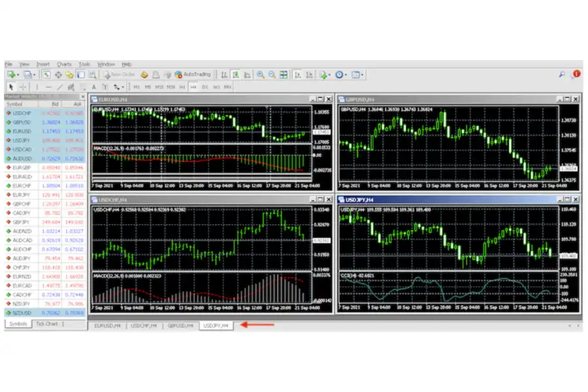Zoom out on the chart

(x=272, y=74)
